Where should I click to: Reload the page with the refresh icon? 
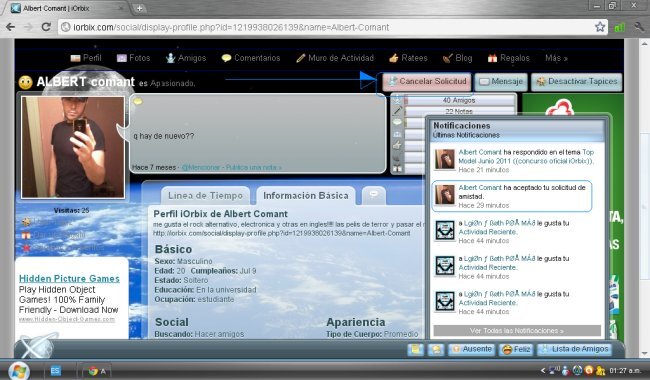tap(46, 27)
